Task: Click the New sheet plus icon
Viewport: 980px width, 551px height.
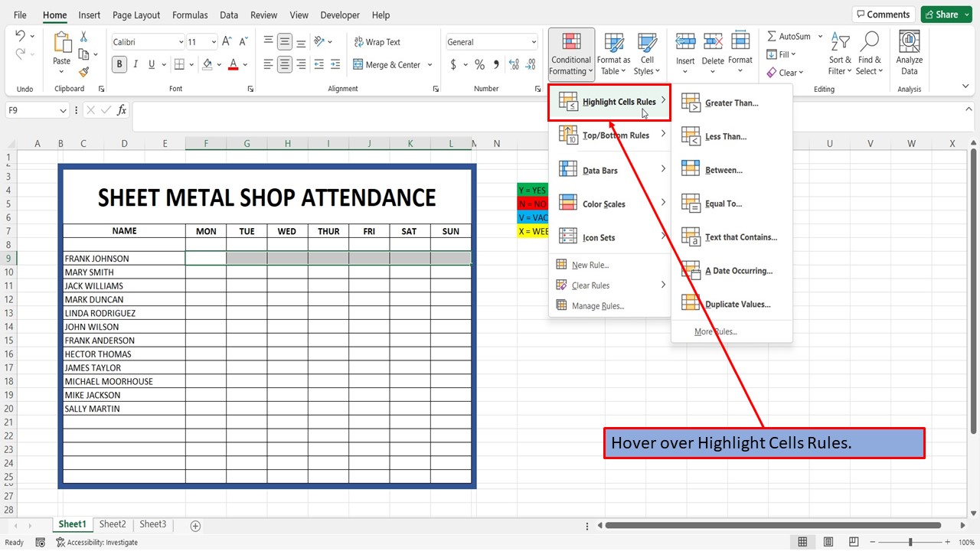Action: pyautogui.click(x=195, y=526)
